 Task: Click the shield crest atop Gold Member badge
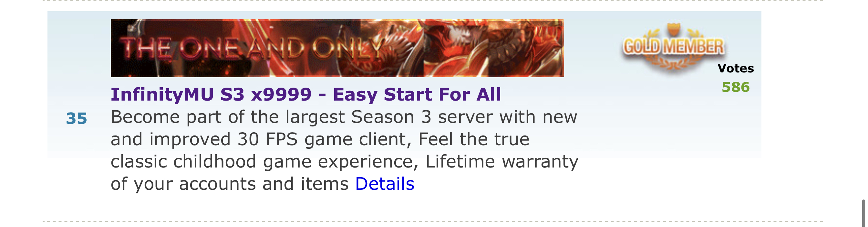tap(674, 29)
